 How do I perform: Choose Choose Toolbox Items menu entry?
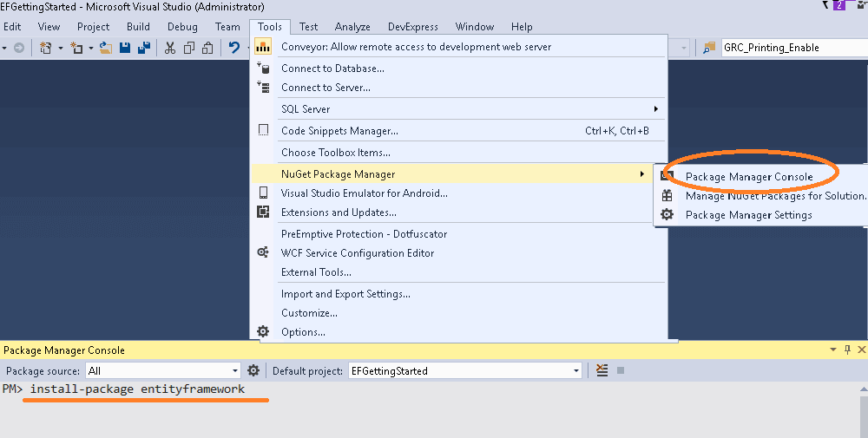[335, 152]
